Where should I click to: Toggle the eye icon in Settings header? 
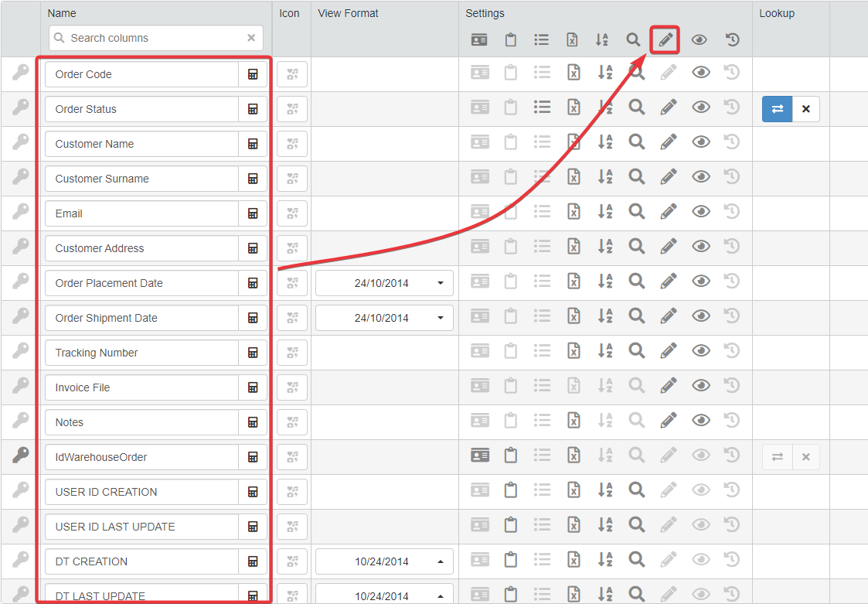[699, 39]
